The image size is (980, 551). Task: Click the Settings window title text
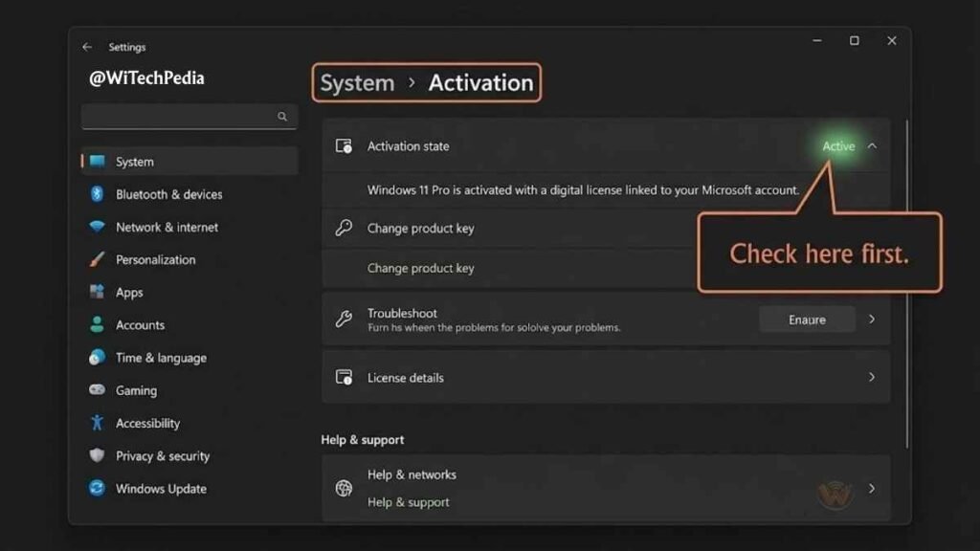[127, 47]
